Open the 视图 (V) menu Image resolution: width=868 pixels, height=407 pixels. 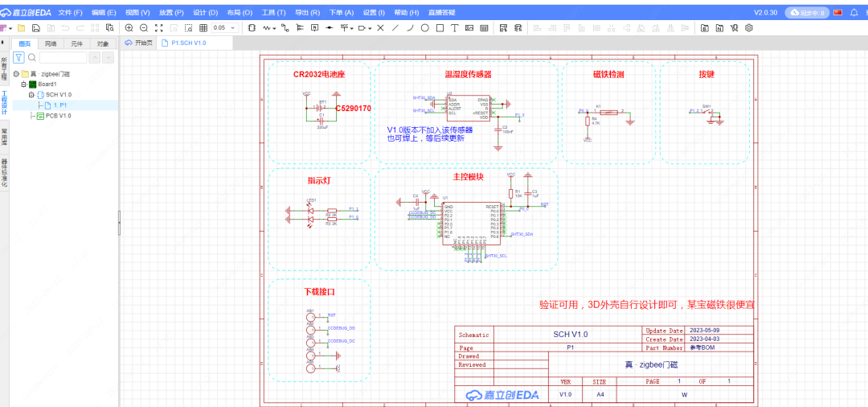137,12
